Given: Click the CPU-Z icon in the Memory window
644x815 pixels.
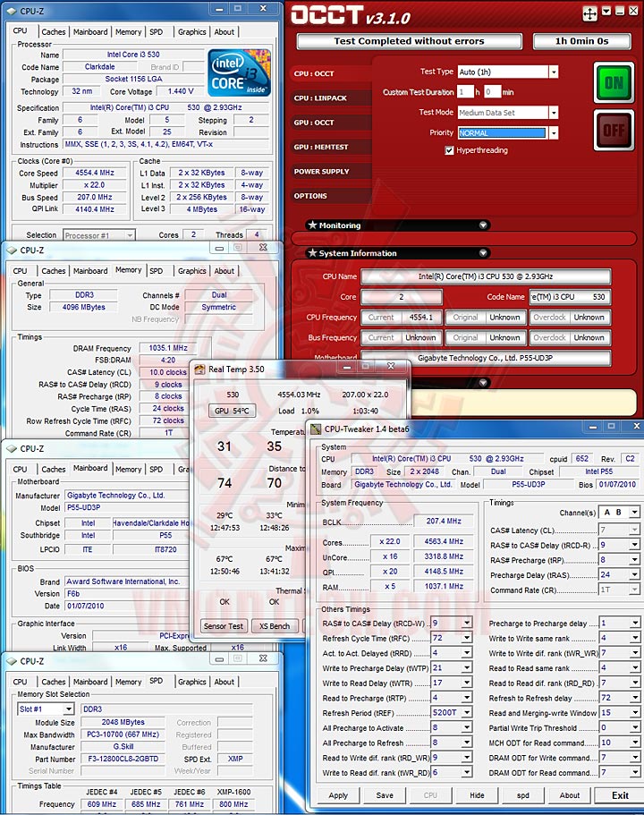Looking at the screenshot, I should pyautogui.click(x=12, y=250).
